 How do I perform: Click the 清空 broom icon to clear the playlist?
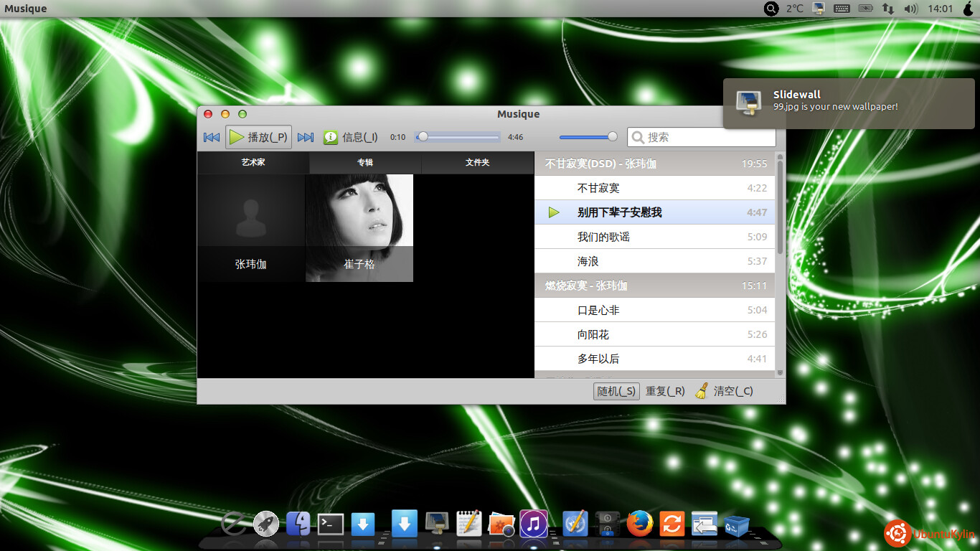click(702, 391)
